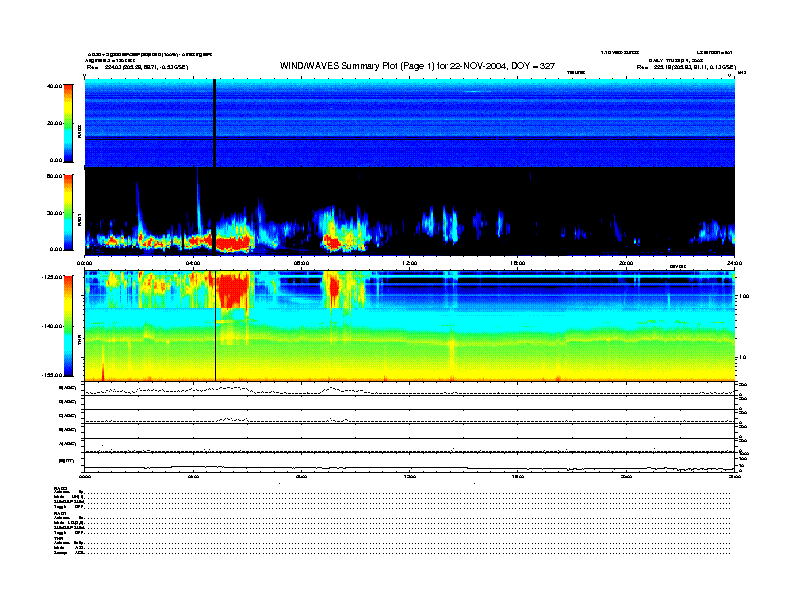Screen dimensions: 792x612
Task: Click the WIND/WAVES Summary Plot title
Action: point(418,65)
